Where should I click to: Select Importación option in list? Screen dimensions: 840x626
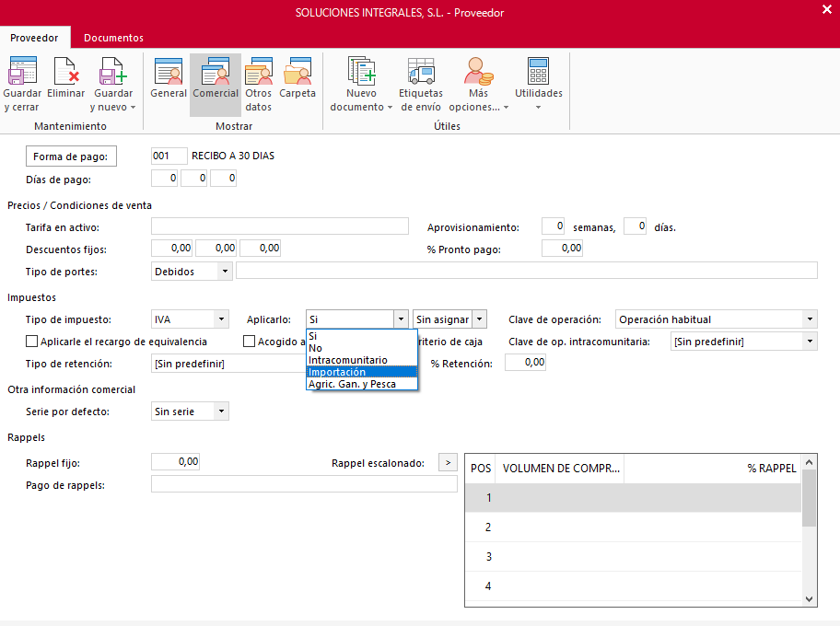click(x=362, y=372)
